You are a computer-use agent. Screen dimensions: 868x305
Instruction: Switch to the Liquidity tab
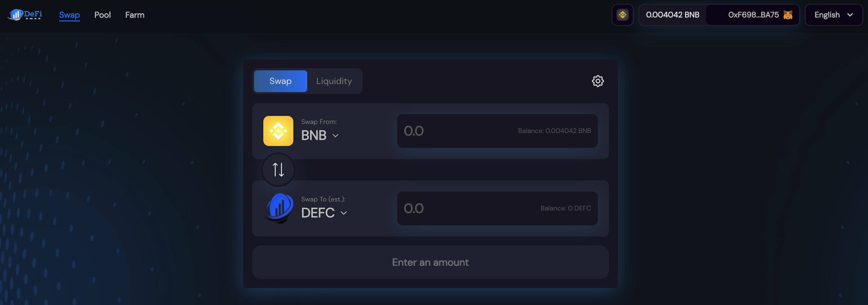tap(334, 81)
